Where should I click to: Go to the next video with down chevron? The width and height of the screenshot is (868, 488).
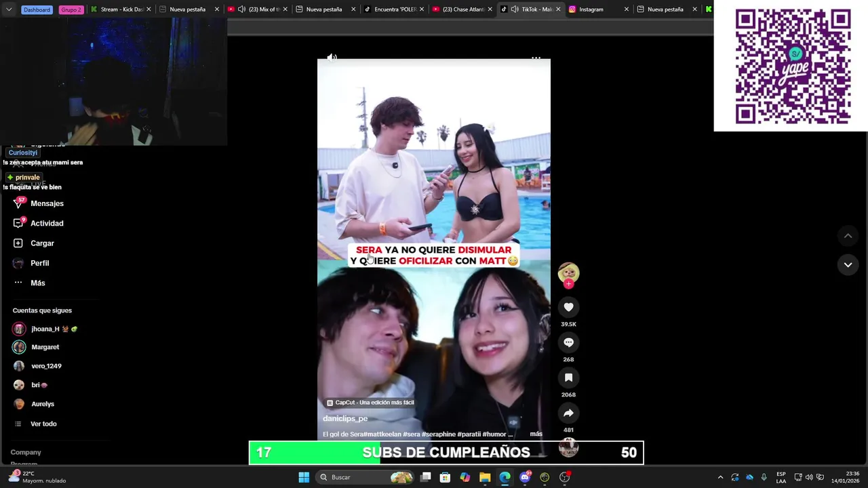pos(848,265)
